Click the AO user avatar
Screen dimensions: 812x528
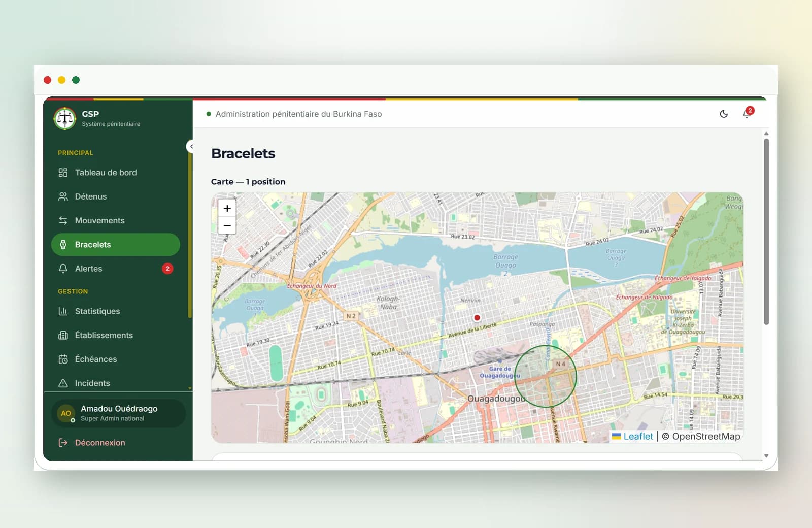pyautogui.click(x=66, y=413)
